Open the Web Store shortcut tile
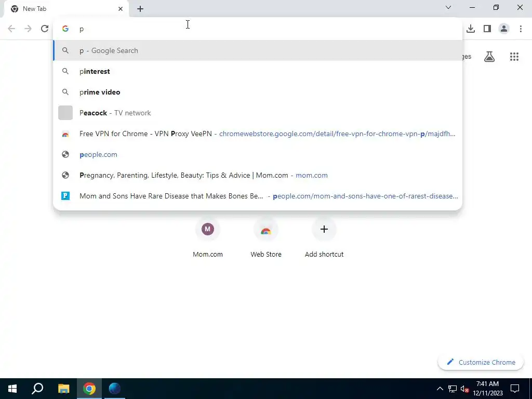The image size is (532, 399). pos(266,238)
